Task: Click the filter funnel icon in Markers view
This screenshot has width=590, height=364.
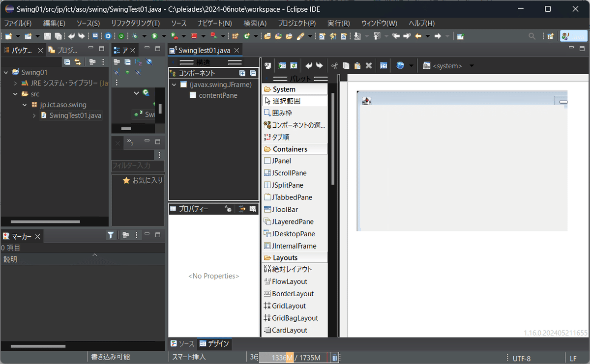Action: (111, 235)
